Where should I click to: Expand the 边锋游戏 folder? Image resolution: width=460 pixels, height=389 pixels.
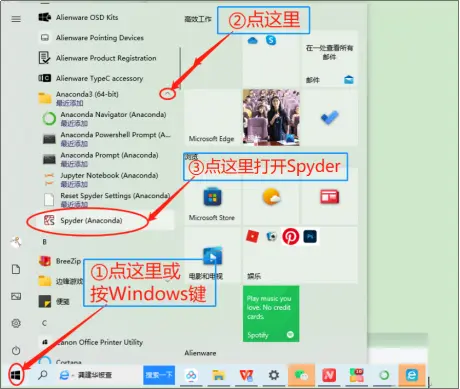coord(60,281)
